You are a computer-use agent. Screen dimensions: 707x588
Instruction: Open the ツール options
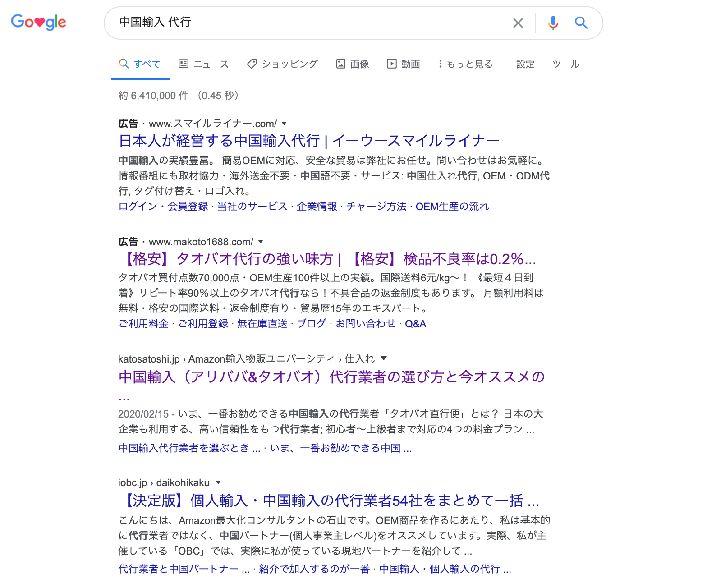click(x=566, y=64)
